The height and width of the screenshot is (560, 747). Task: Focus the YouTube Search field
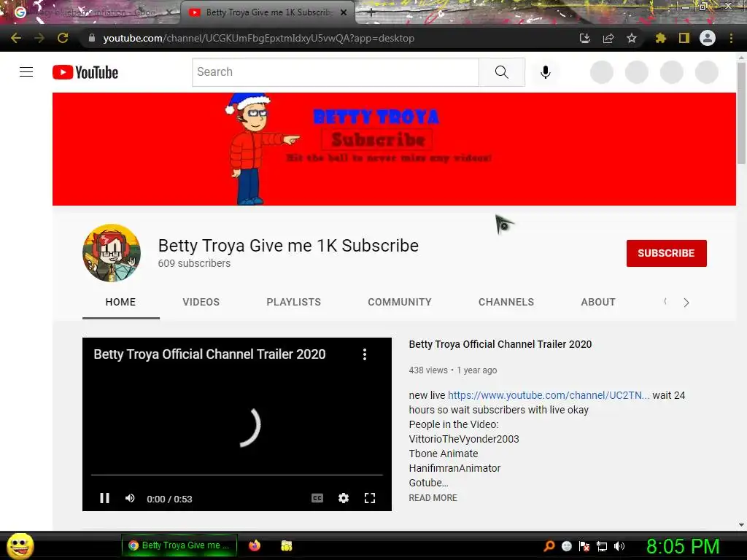pos(336,72)
